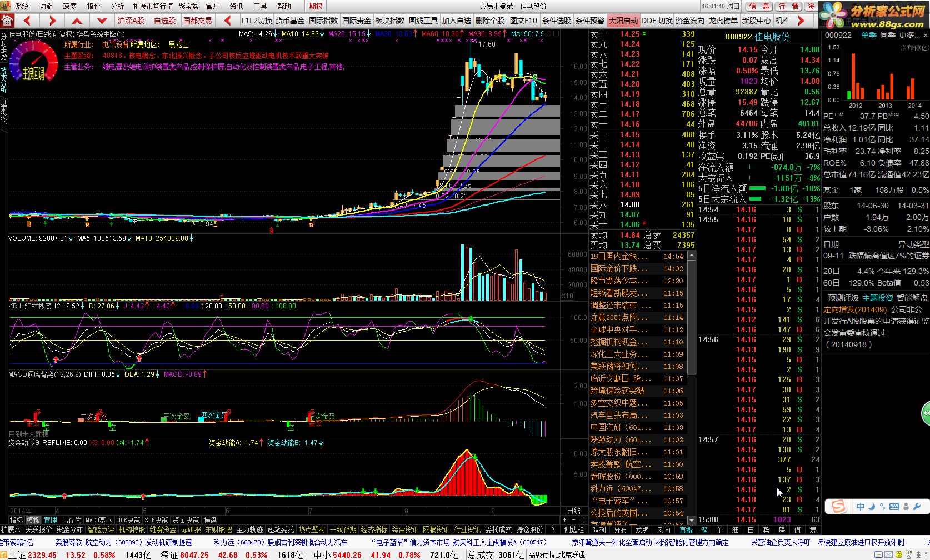Viewport: 930px width, 560px height.
Task: Open the 日线 period selector
Action: [574, 511]
